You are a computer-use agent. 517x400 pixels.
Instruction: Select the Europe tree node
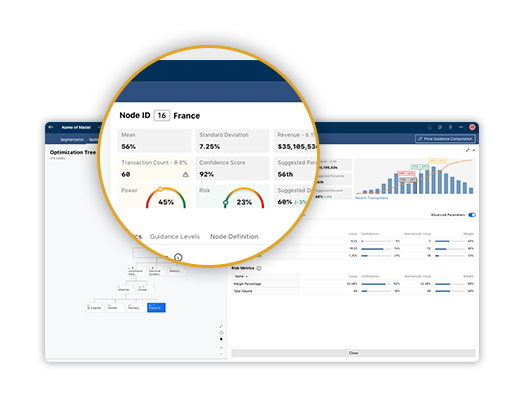pos(145,289)
